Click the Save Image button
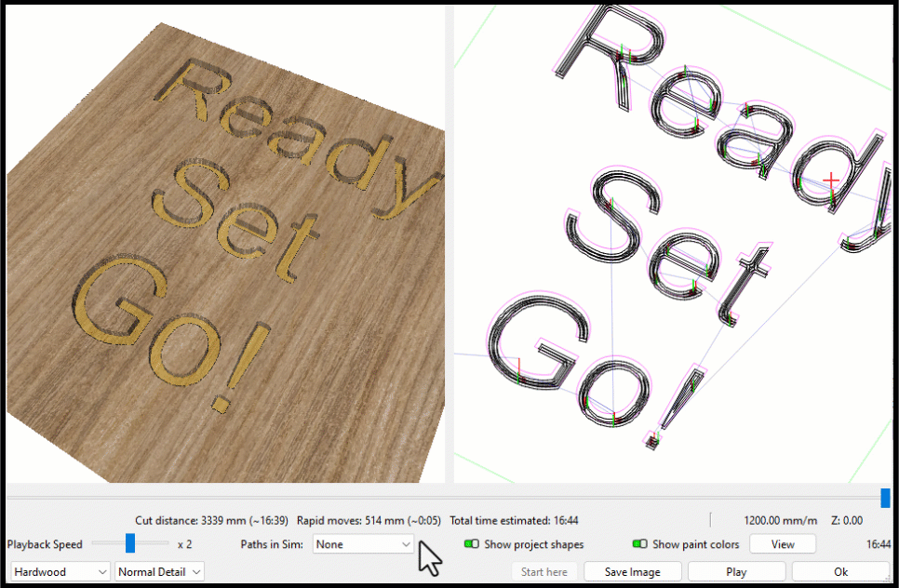The height and width of the screenshot is (588, 899). tap(632, 572)
